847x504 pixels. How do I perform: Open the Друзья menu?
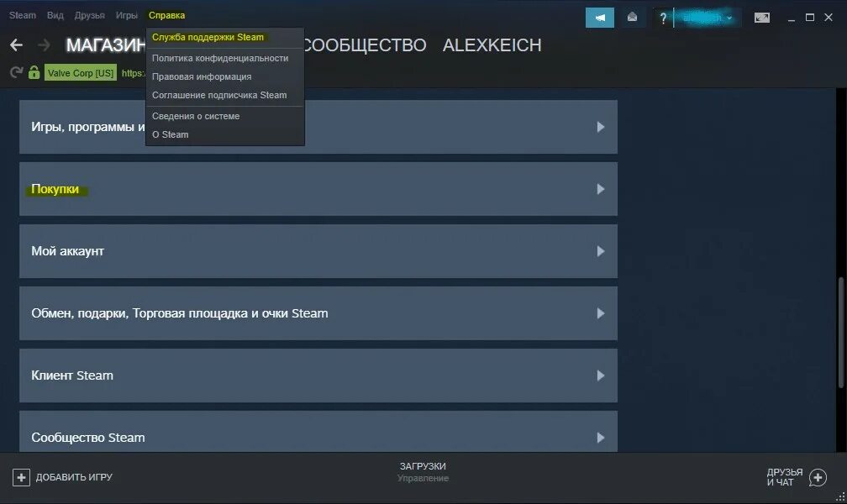pyautogui.click(x=90, y=15)
